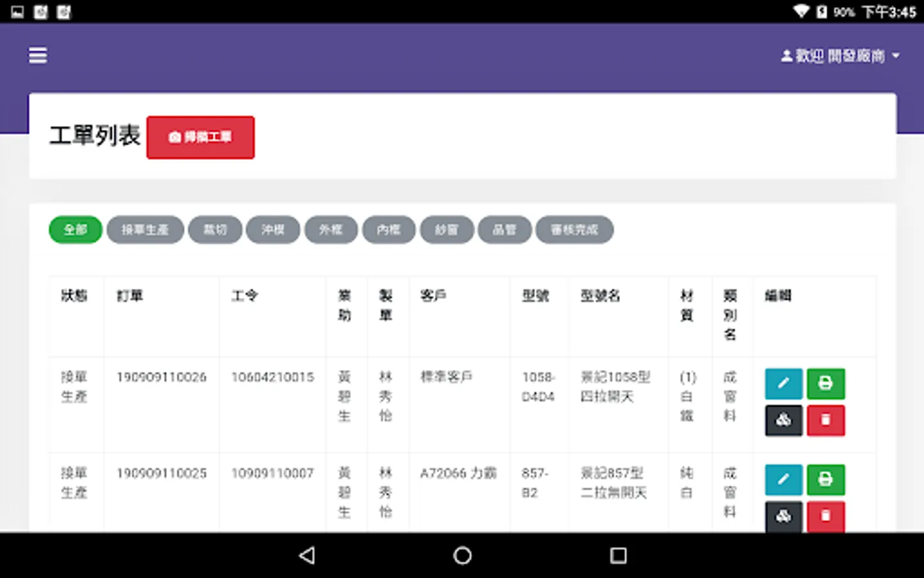924x578 pixels.
Task: Select the 全部 tab filter
Action: (x=75, y=229)
